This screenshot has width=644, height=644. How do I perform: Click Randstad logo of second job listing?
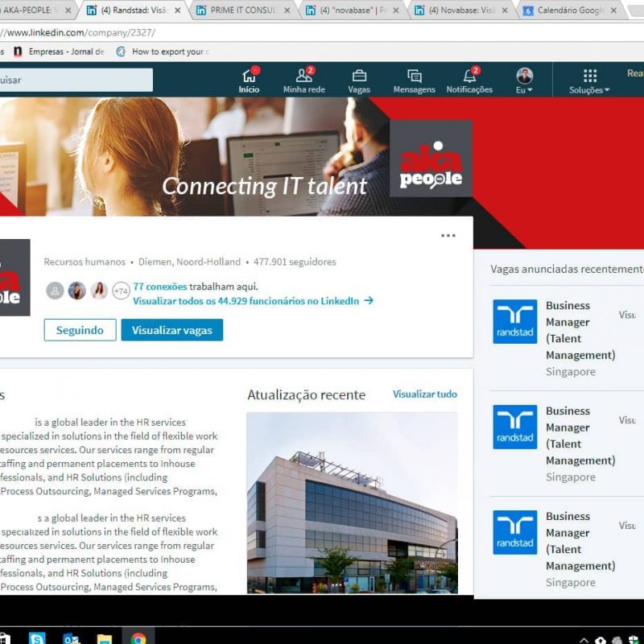point(515,427)
